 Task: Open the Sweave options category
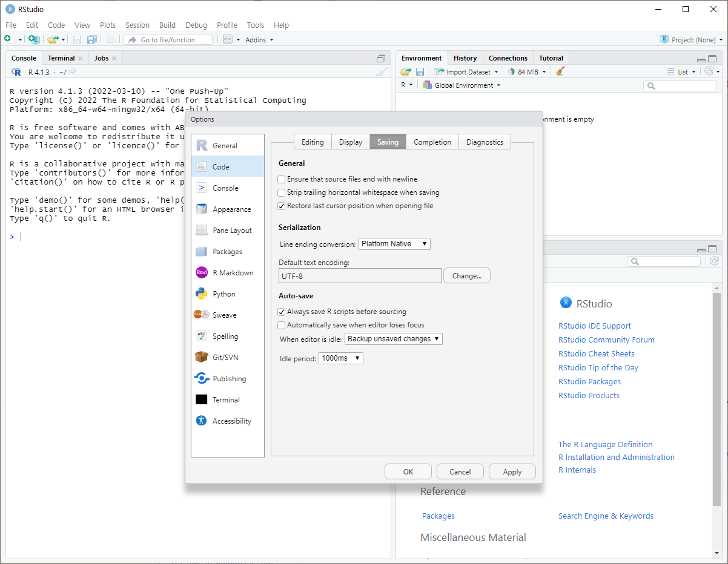[228, 315]
